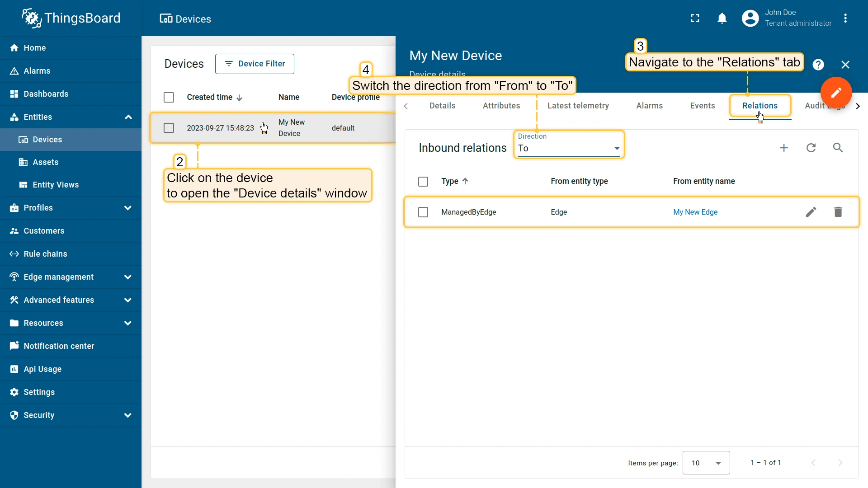This screenshot has width=868, height=488.
Task: Refresh the inbound relations list
Action: point(811,148)
